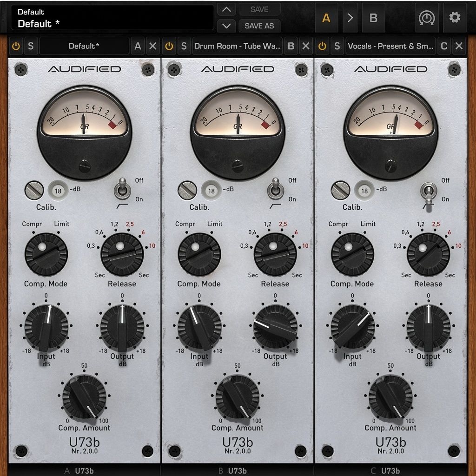
Task: Click Input dB knob on unit B
Action: pos(199,327)
